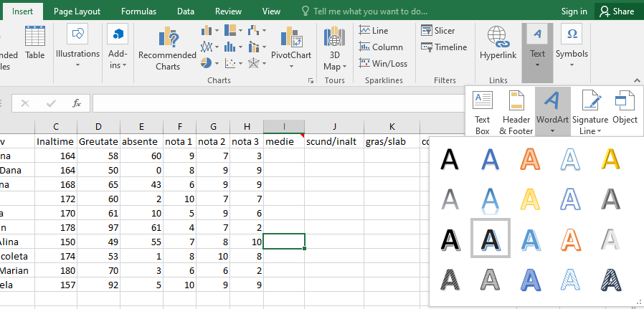
Task: Click the Share button
Action: pyautogui.click(x=617, y=11)
